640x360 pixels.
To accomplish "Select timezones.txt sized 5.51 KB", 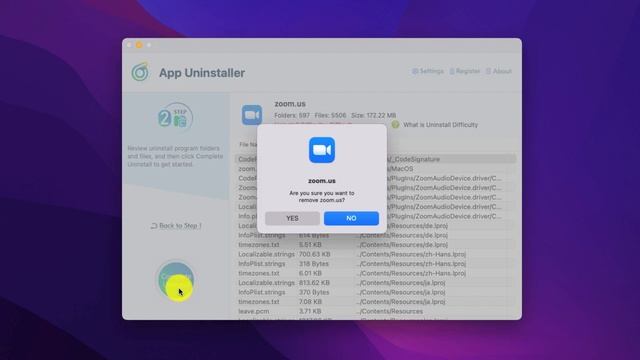I will (x=376, y=245).
